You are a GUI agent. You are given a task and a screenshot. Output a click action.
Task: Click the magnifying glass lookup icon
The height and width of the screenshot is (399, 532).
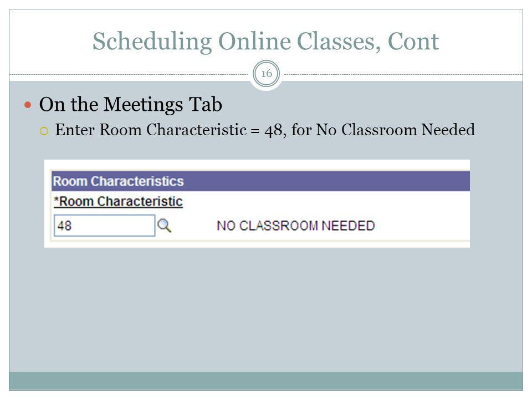(165, 226)
